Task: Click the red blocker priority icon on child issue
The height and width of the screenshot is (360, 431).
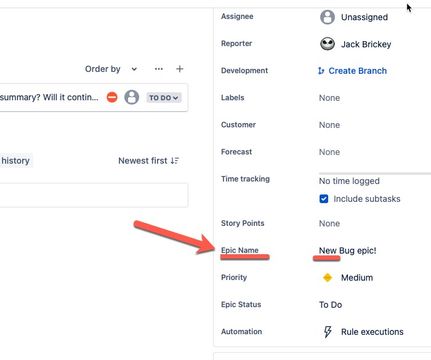Action: [x=112, y=97]
